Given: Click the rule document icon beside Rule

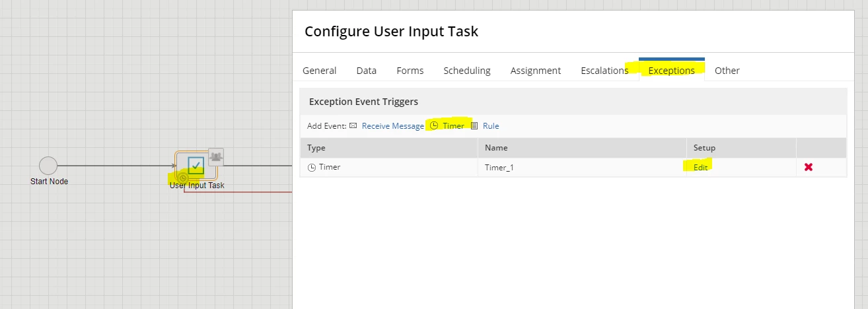Looking at the screenshot, I should pyautogui.click(x=474, y=125).
